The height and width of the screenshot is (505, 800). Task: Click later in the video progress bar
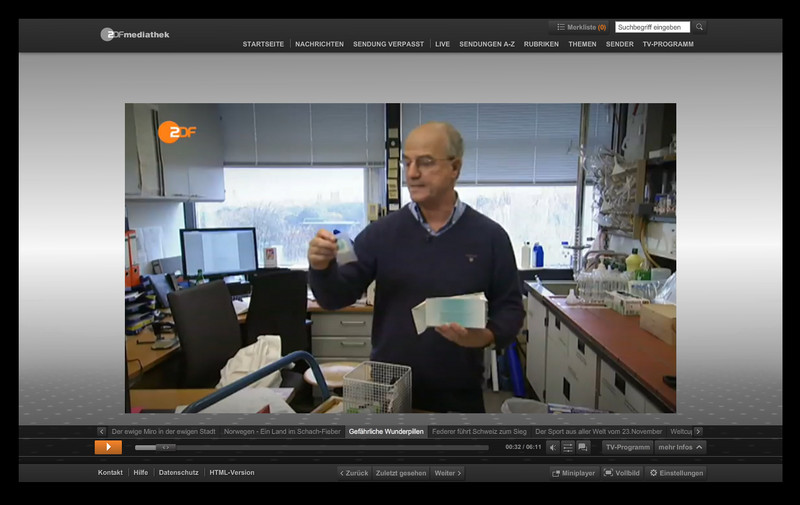[x=332, y=447]
